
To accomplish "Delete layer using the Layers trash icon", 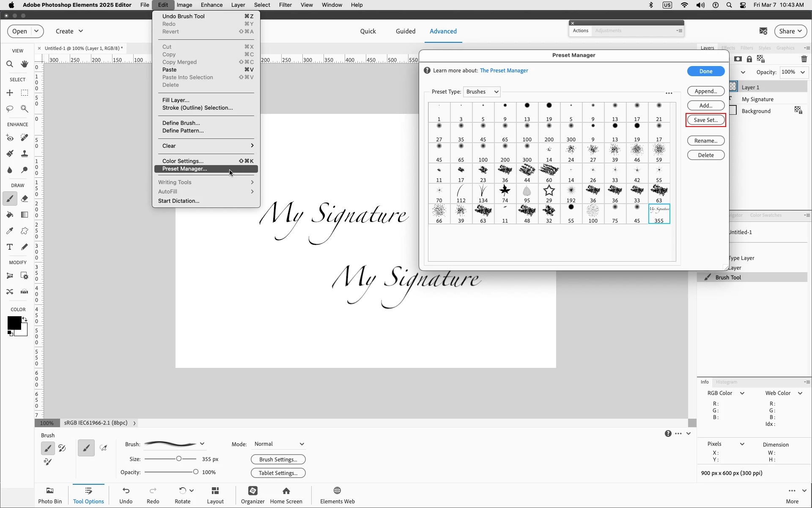I will (x=804, y=59).
